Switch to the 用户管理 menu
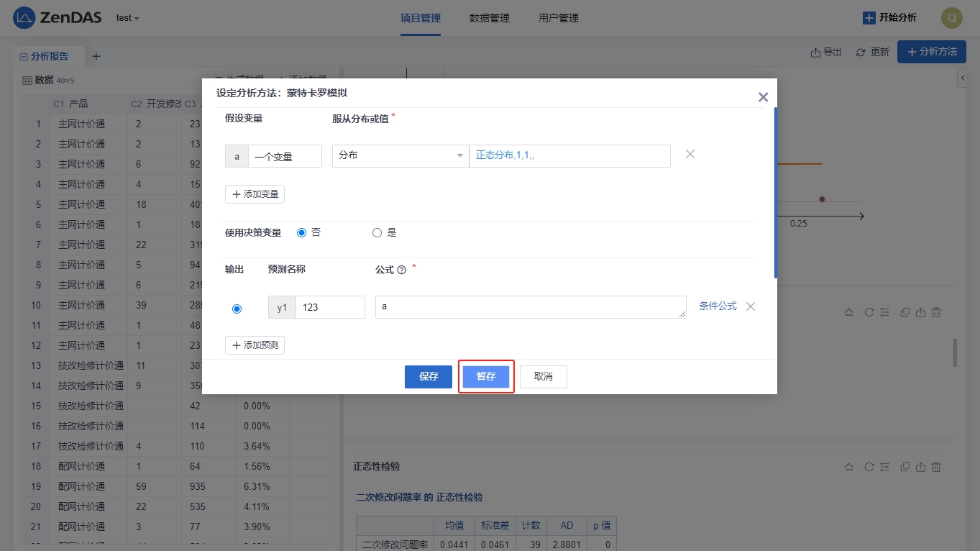 (558, 18)
